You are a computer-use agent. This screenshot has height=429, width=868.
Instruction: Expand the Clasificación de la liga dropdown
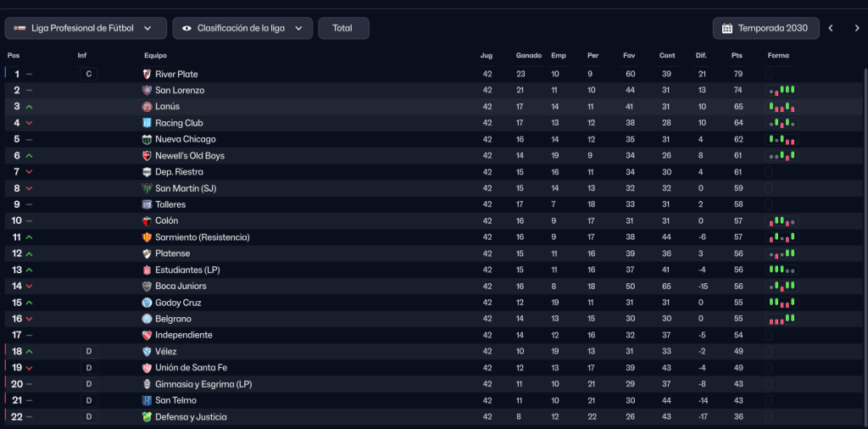tap(242, 28)
